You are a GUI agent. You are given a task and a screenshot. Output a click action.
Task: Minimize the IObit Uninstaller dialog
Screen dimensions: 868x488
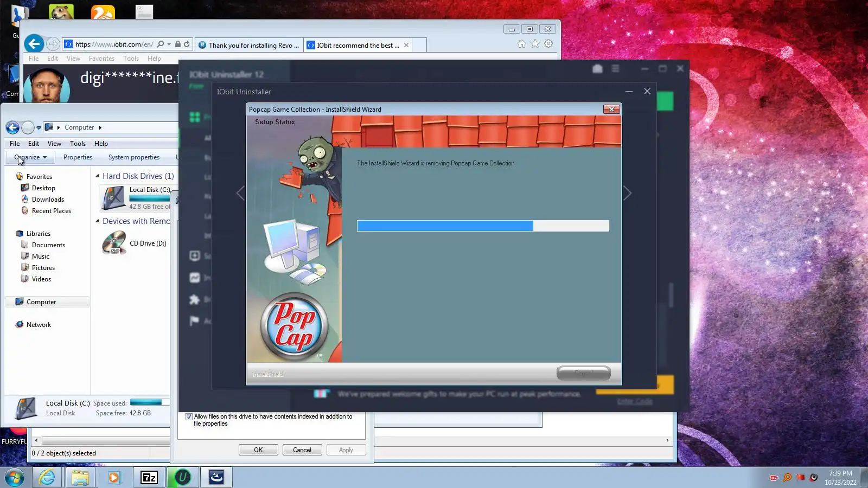click(x=629, y=92)
